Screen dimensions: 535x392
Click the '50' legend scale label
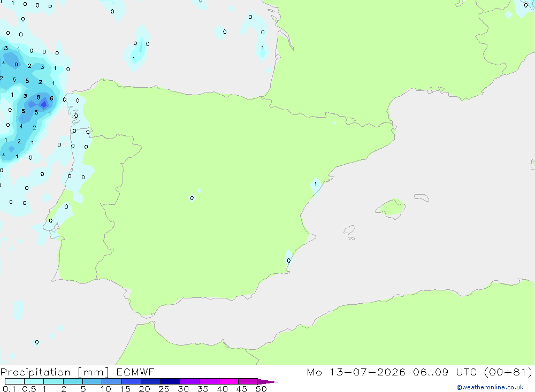261,389
